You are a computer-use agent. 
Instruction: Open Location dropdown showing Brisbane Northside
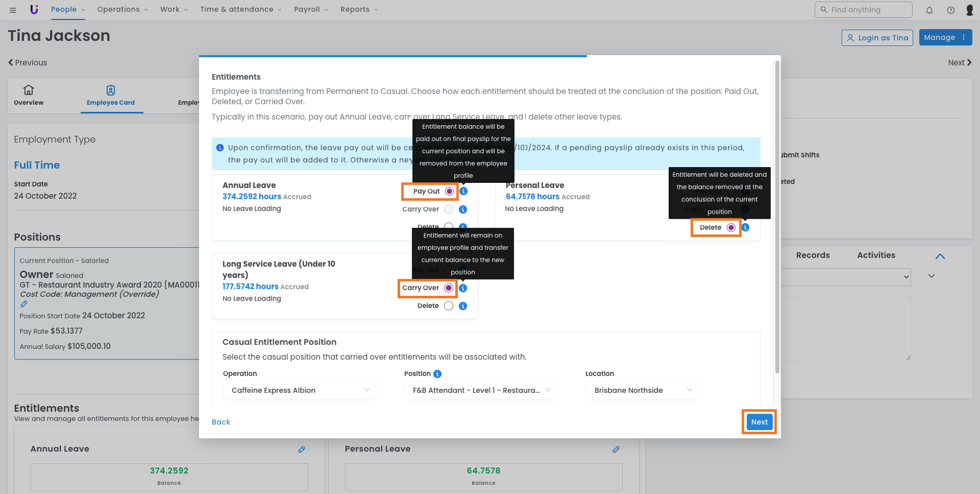[x=642, y=390]
